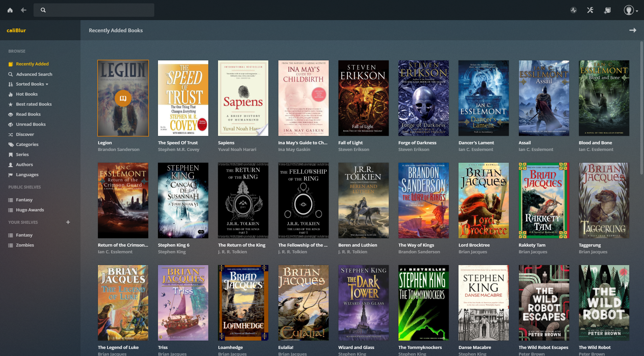Click the book details toggle icon in top bar
644x356 pixels.
[607, 10]
